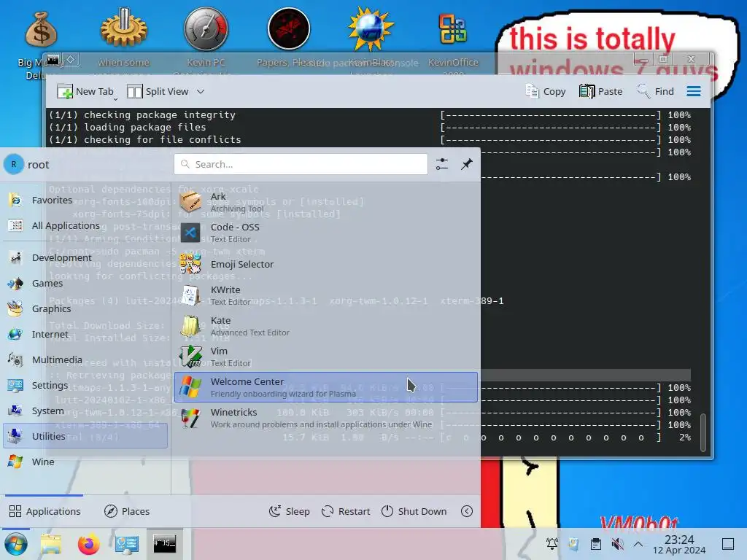Click the Konsole window menu icon

tap(53, 60)
